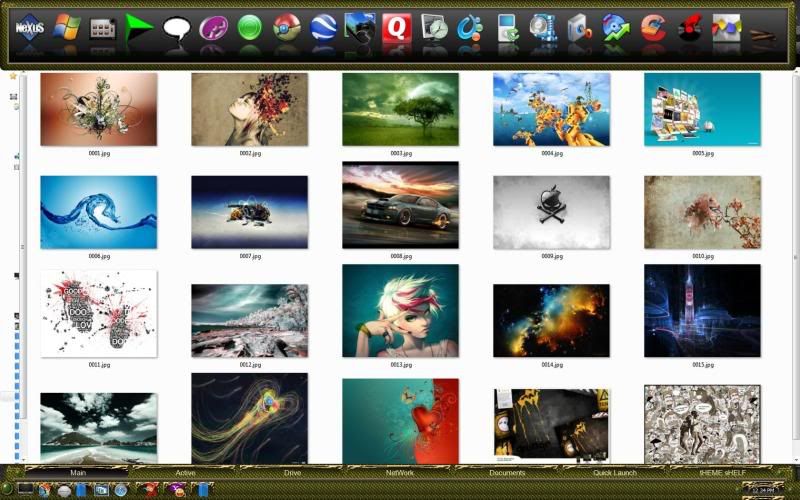Select the 0001.jpg floral wallpaper thumbnail
Image resolution: width=800 pixels, height=500 pixels.
click(x=99, y=109)
